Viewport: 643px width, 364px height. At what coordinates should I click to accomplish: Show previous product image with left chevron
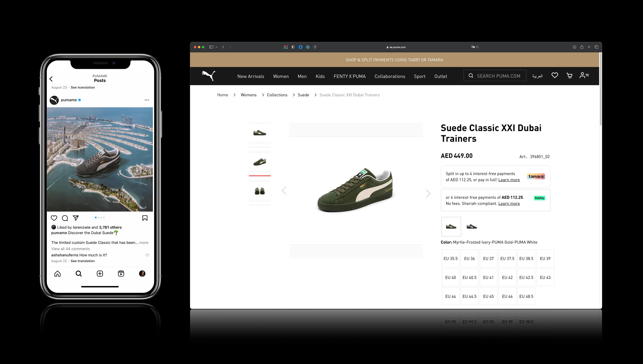click(x=284, y=191)
